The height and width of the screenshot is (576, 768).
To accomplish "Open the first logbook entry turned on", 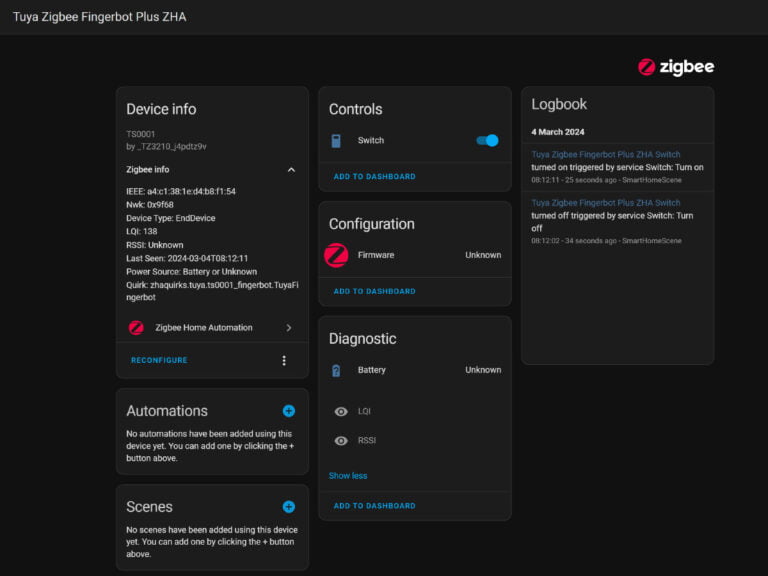I will (x=605, y=154).
